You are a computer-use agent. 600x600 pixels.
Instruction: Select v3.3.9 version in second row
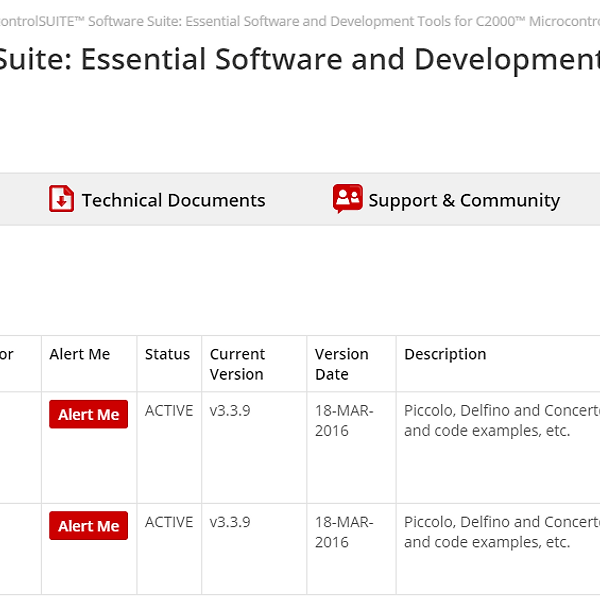point(230,522)
